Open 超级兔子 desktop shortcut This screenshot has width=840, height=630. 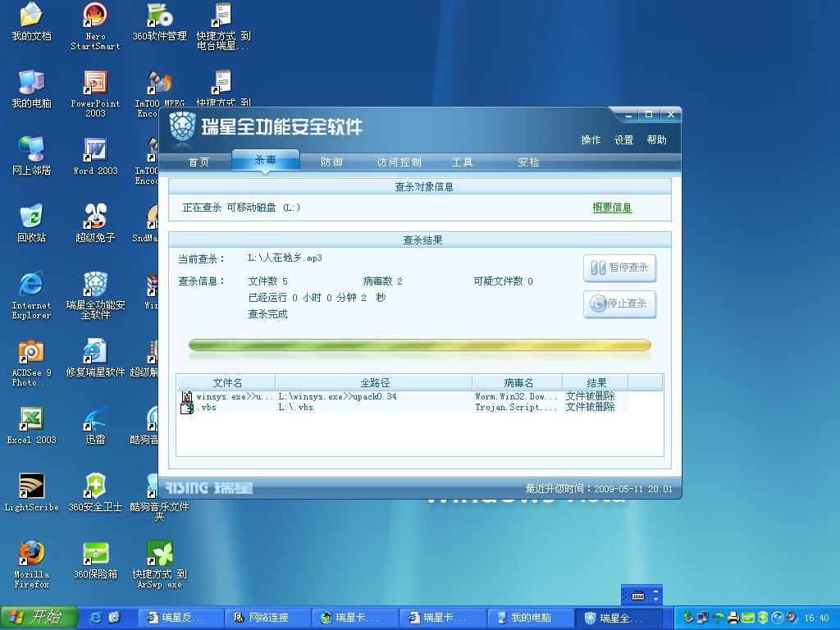click(x=95, y=223)
